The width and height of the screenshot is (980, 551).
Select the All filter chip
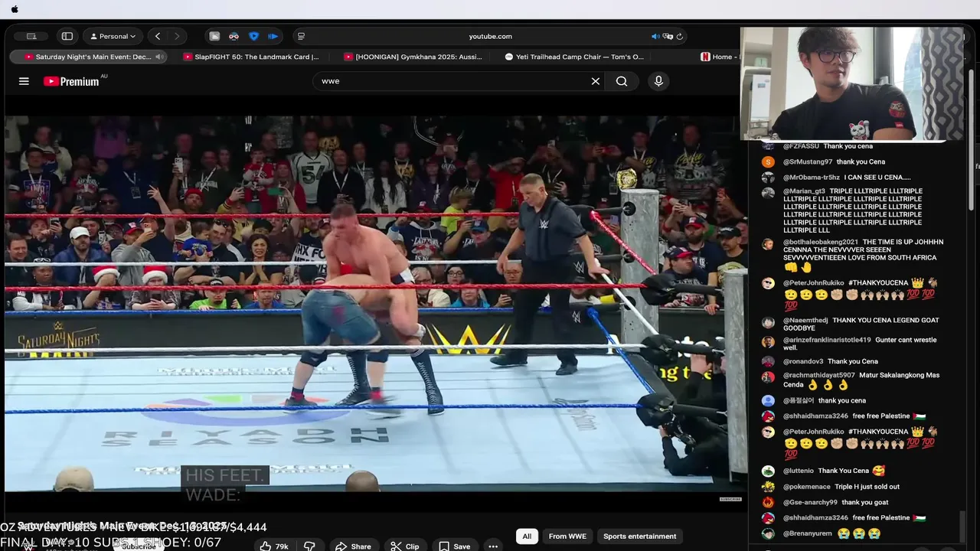(x=527, y=536)
